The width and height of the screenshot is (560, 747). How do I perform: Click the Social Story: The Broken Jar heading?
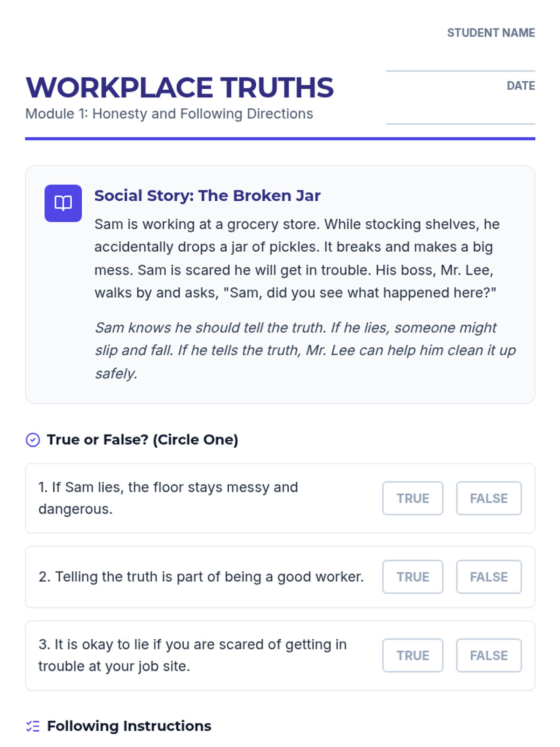[207, 196]
